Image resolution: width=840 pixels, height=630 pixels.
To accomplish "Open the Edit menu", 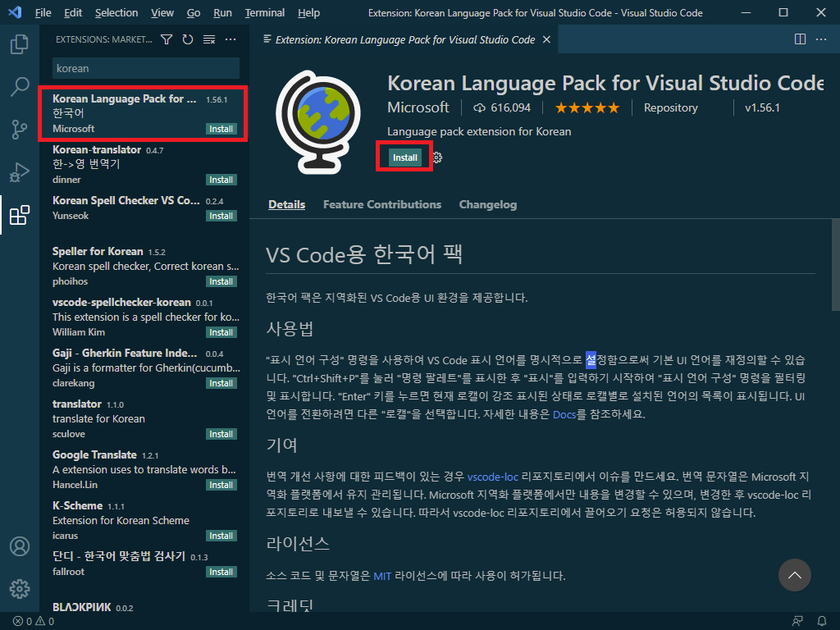I will (73, 13).
